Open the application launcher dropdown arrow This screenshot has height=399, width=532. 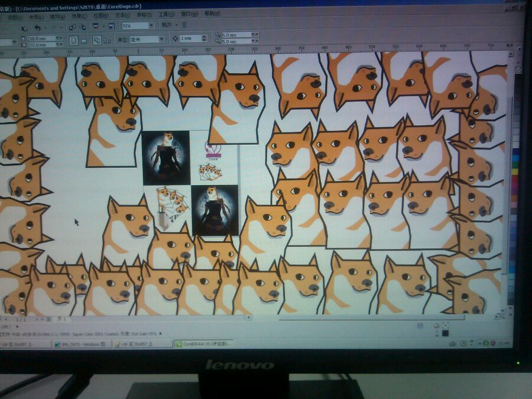pos(103,27)
